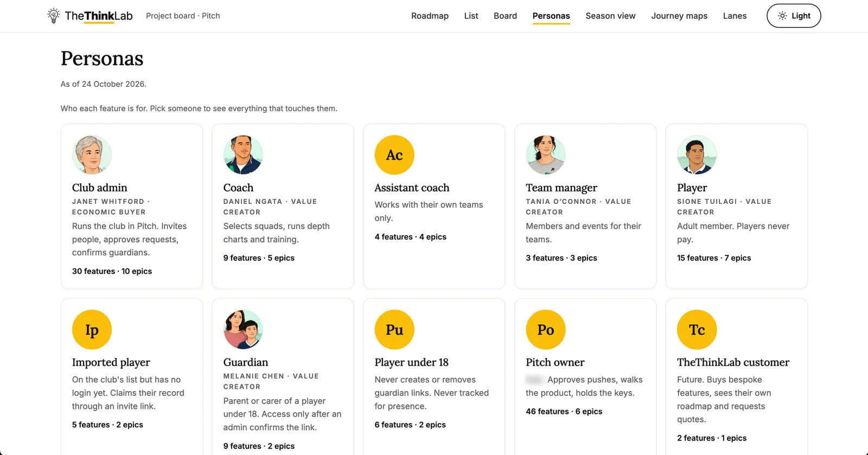Select the Po Pitch owner avatar icon

click(x=546, y=329)
